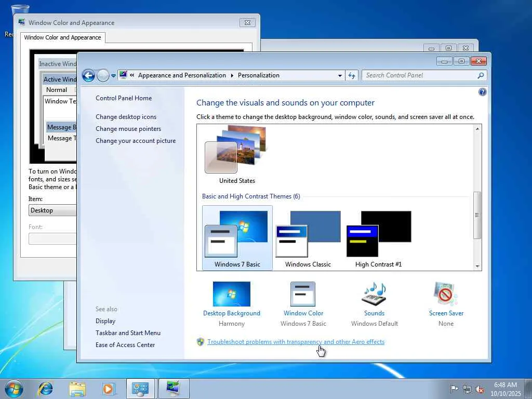This screenshot has width=532, height=399.
Task: Open Ease of Access Center link
Action: click(x=125, y=345)
